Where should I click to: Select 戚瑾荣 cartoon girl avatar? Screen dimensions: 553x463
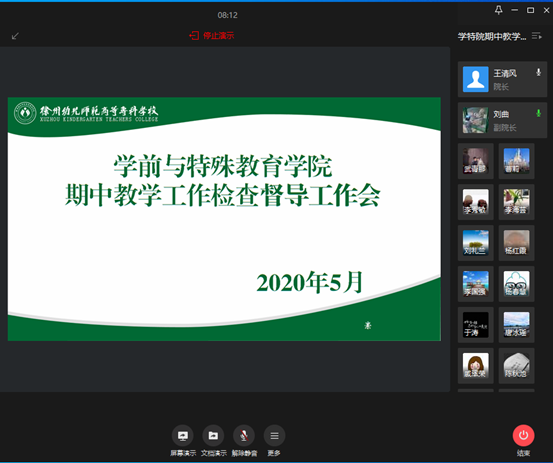pos(475,366)
